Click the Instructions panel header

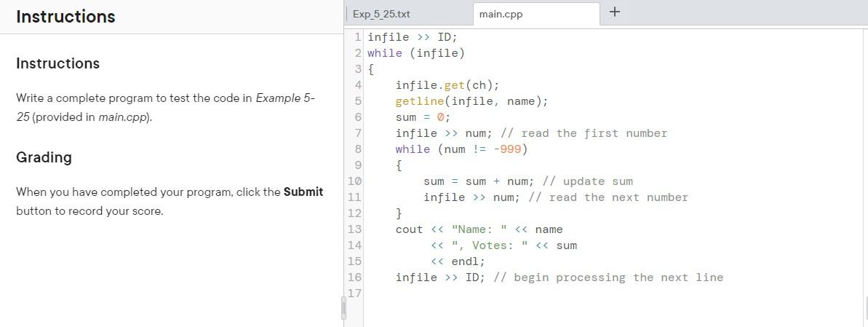pos(66,17)
